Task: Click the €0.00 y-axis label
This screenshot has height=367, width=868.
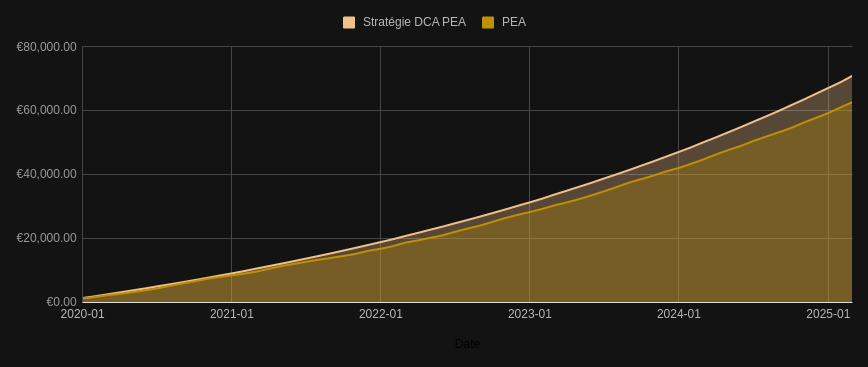Action: click(61, 302)
